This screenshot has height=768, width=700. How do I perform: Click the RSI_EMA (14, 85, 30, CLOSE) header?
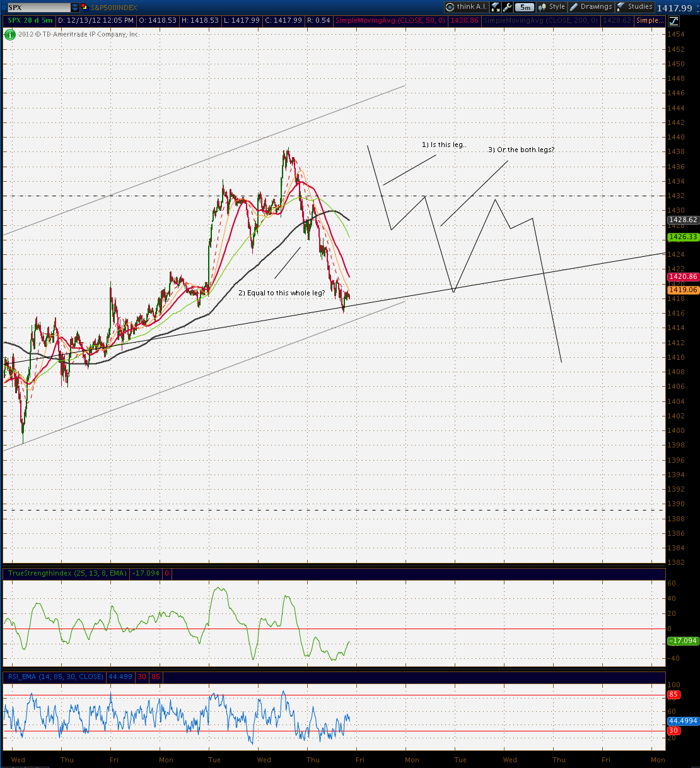[x=55, y=676]
